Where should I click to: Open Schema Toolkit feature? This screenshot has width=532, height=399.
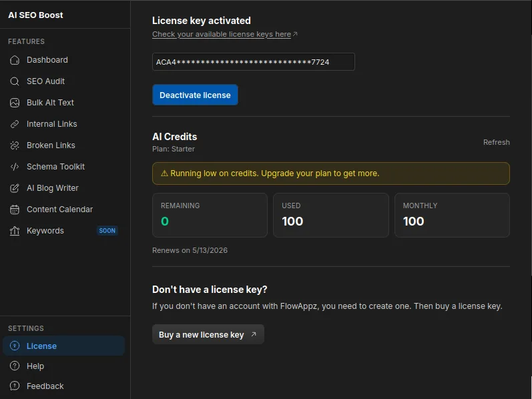coord(65,167)
